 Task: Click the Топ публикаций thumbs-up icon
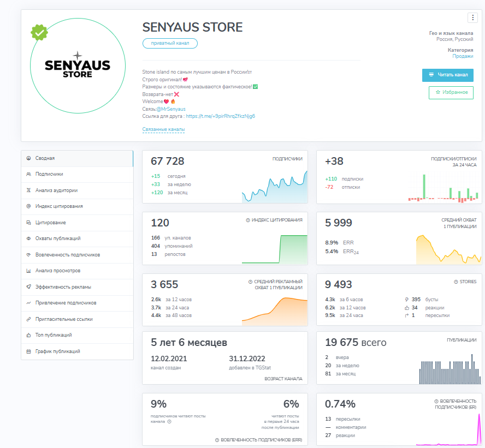click(x=28, y=335)
